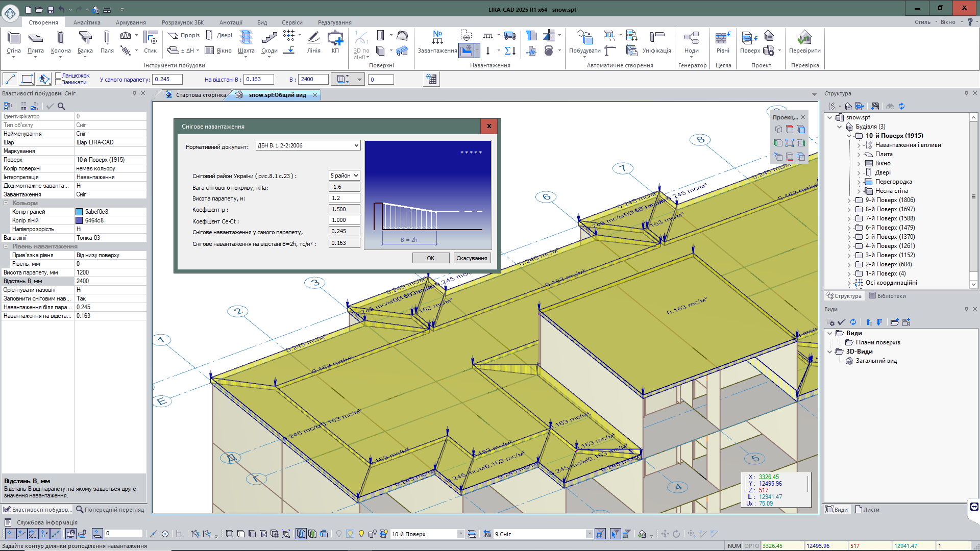
Task: Open the Аналітика ribbon tab
Action: pyautogui.click(x=87, y=22)
